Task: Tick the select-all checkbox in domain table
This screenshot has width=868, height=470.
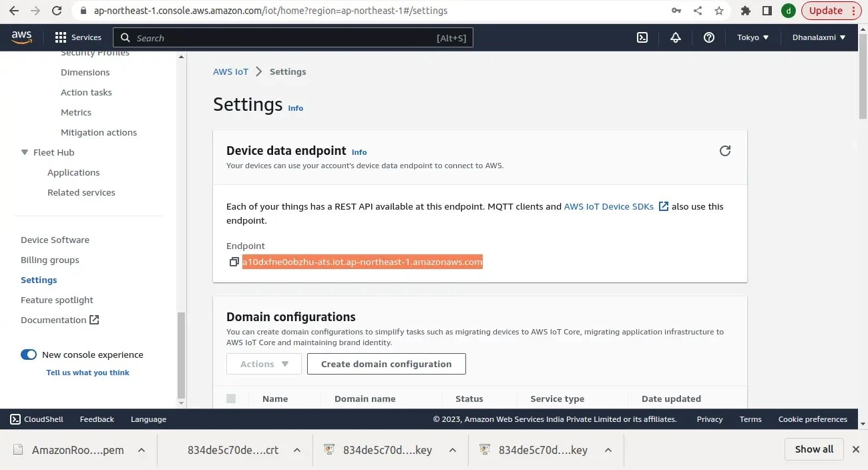Action: (231, 399)
